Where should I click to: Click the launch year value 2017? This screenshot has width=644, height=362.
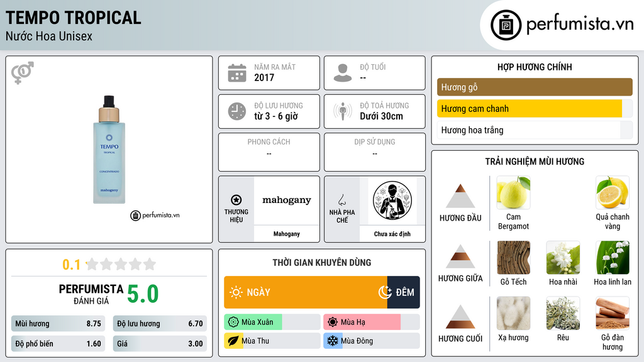point(264,77)
